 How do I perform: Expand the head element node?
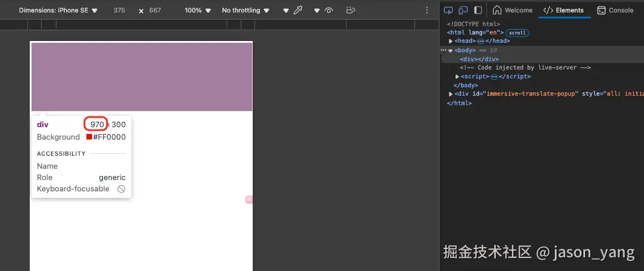[x=451, y=41]
